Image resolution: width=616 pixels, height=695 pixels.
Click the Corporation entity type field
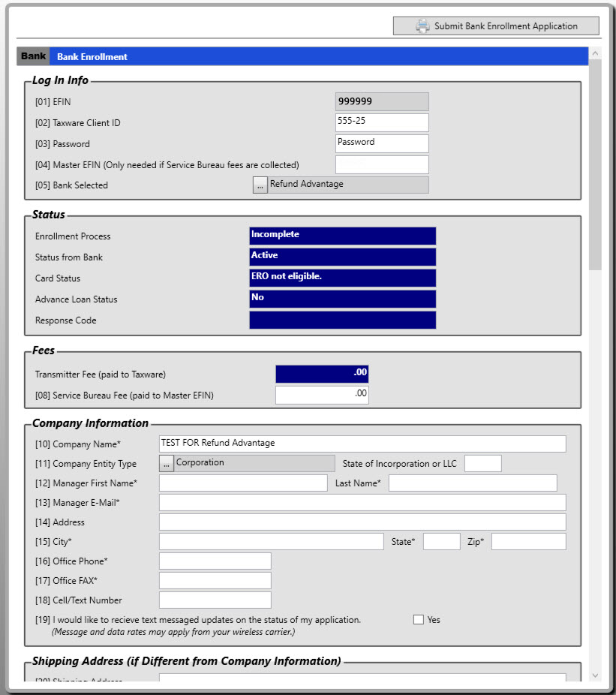(x=254, y=464)
